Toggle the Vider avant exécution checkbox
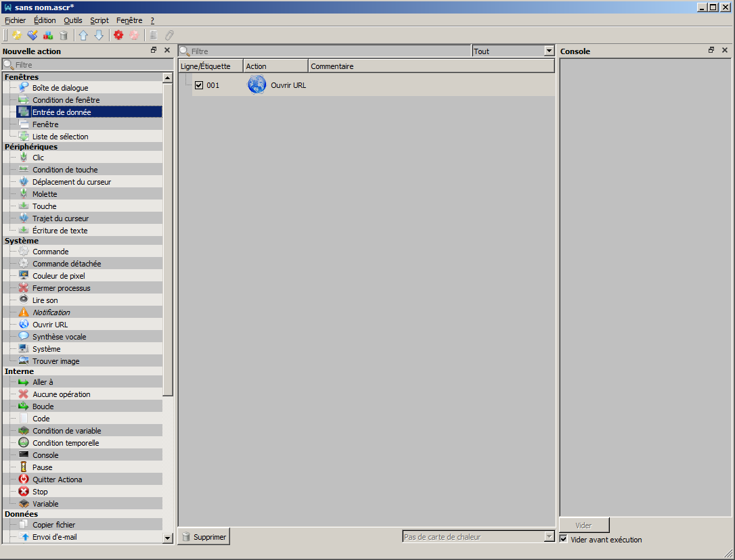 pyautogui.click(x=564, y=539)
